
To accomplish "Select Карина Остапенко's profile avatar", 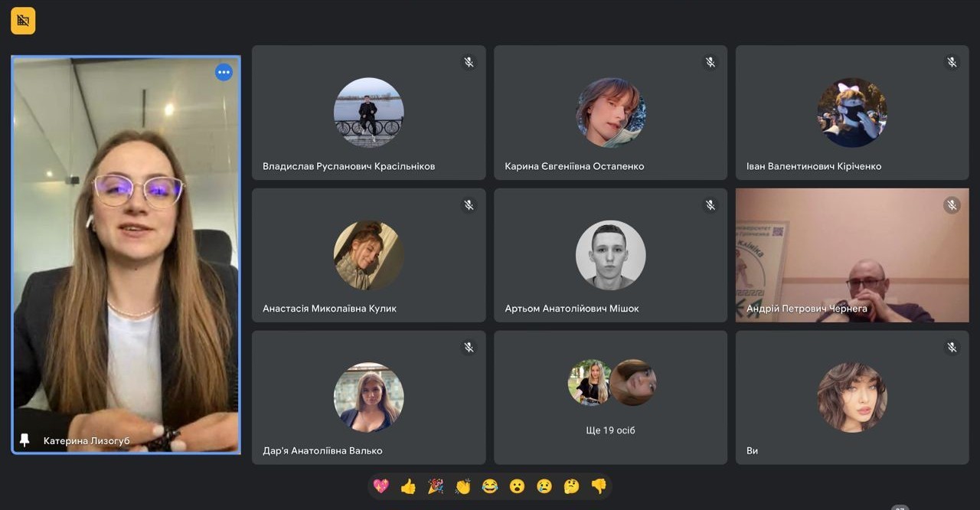I will click(610, 113).
